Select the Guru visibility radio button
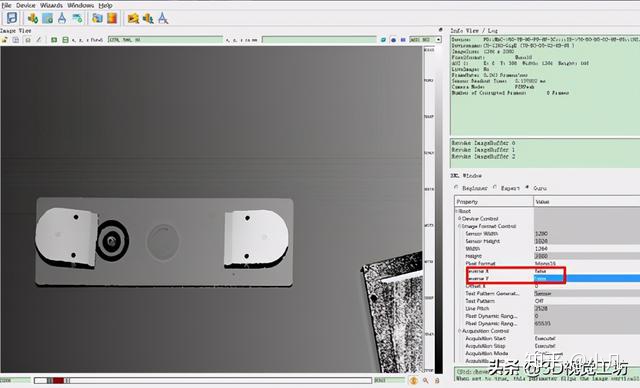The height and width of the screenshot is (388, 640). 527,188
